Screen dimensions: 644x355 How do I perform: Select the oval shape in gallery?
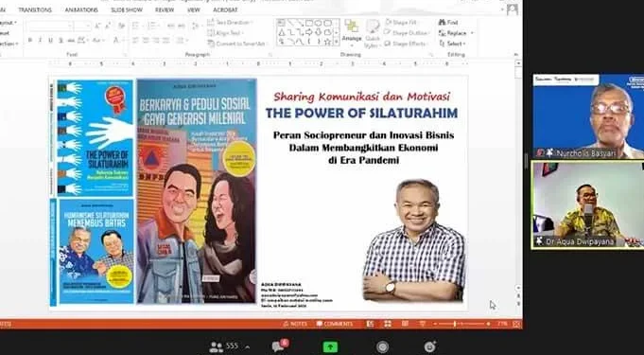coord(319,23)
